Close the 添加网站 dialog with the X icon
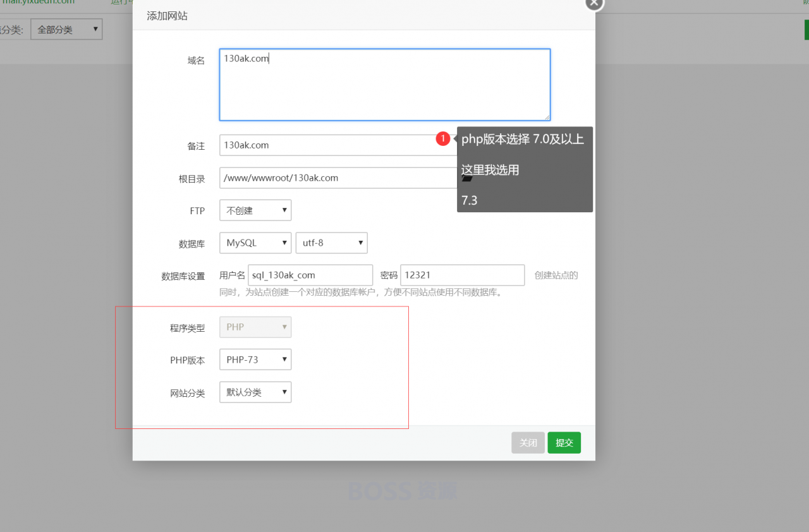 tap(593, 3)
